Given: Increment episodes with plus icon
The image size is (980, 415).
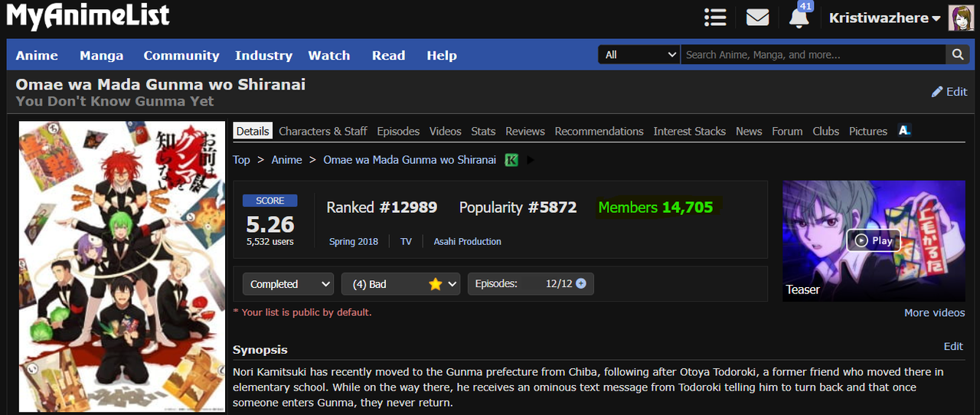Looking at the screenshot, I should click(580, 283).
